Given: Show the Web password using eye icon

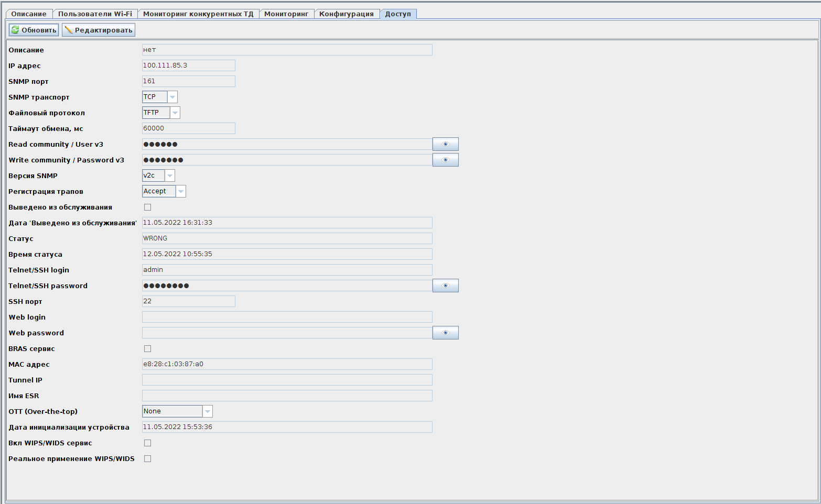Looking at the screenshot, I should 445,333.
